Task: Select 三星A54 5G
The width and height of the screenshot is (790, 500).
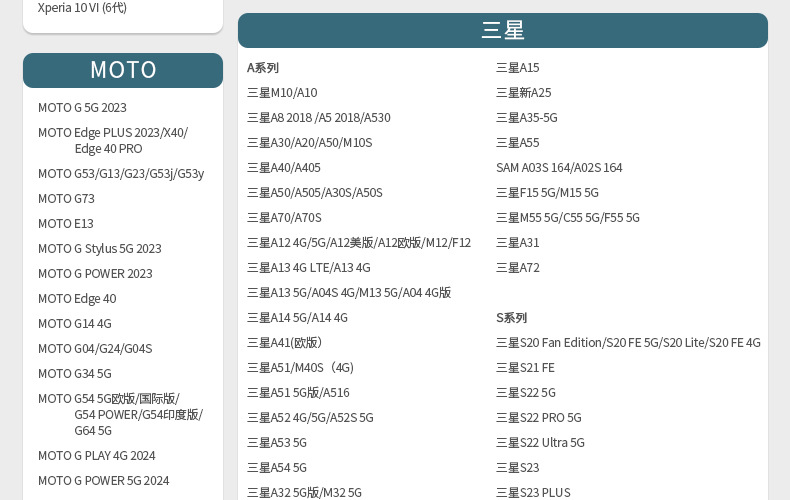Action: tap(277, 468)
